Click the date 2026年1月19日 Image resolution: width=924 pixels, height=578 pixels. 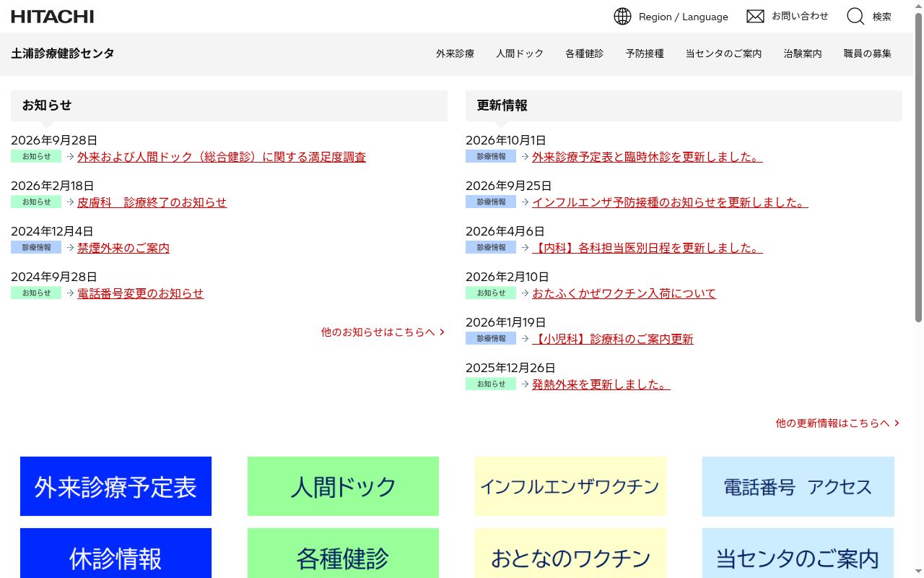tap(506, 322)
